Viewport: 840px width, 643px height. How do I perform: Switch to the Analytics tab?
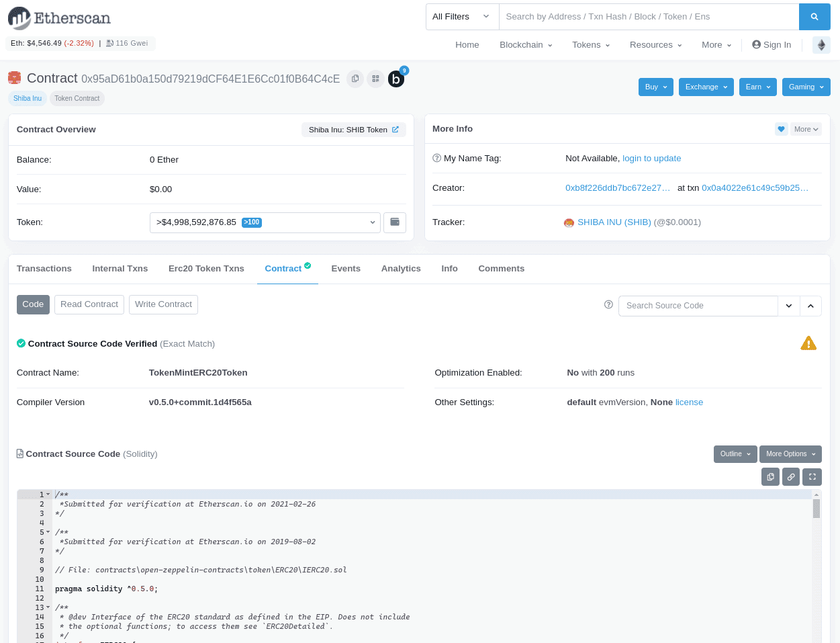401,269
